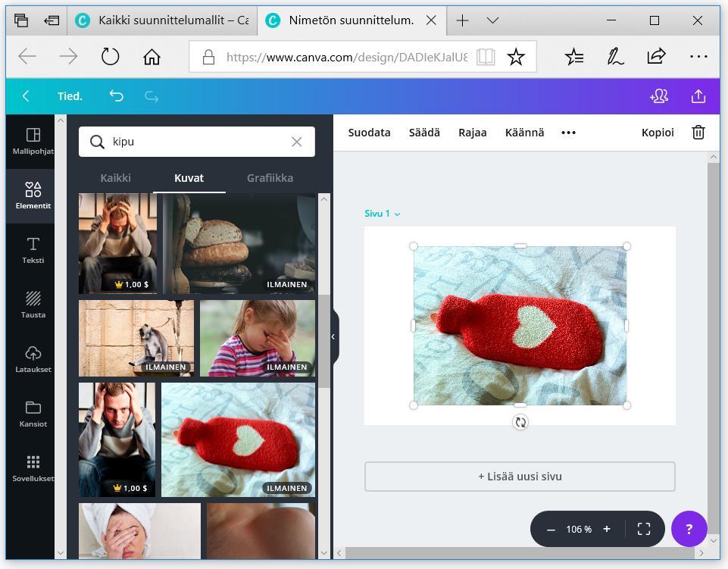Open browser settings and more menu

tap(698, 57)
